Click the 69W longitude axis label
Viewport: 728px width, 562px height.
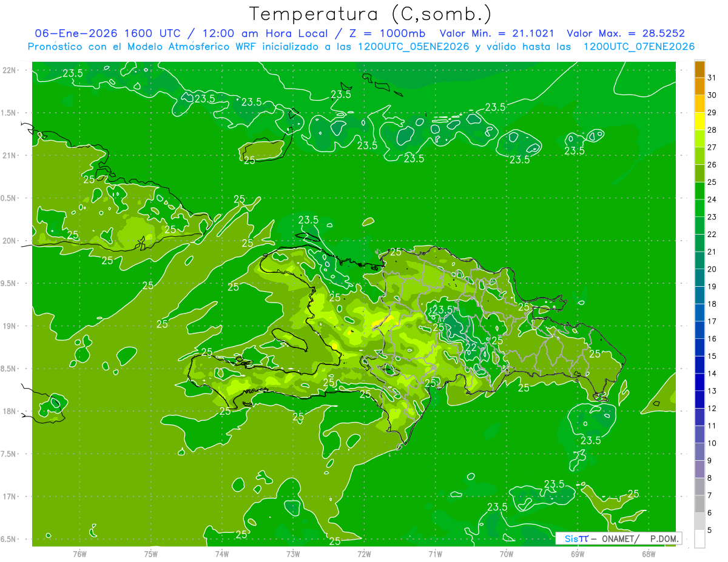577,554
